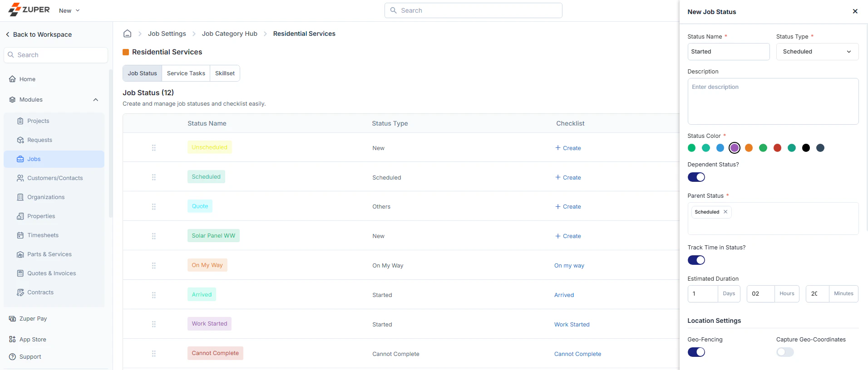Open Job Settings breadcrumb
Image resolution: width=868 pixels, height=370 pixels.
167,34
